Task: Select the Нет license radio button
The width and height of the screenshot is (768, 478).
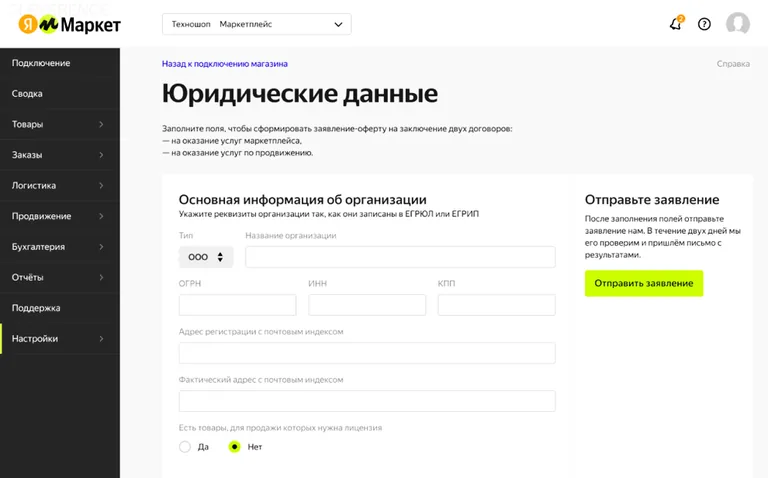Action: click(x=235, y=447)
